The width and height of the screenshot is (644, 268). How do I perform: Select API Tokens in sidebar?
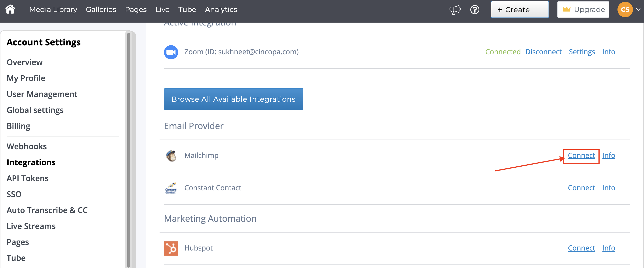27,178
